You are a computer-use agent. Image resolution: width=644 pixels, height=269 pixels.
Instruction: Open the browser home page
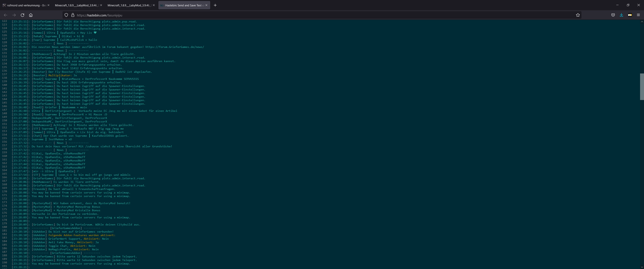click(x=31, y=15)
